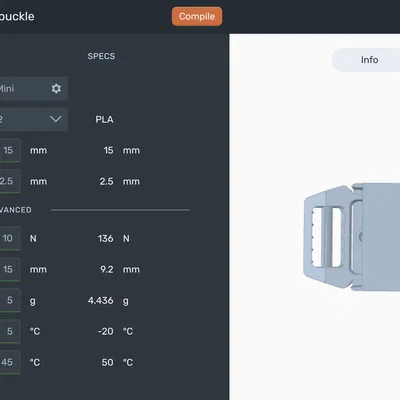The width and height of the screenshot is (400, 400).
Task: Edit the 2.5 mm input field
Action: (10, 181)
